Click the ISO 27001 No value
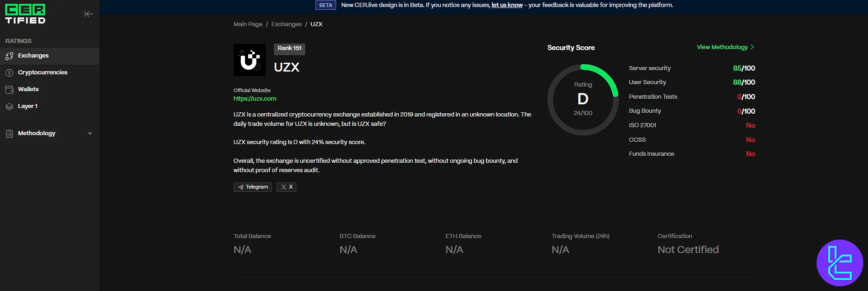The width and height of the screenshot is (868, 291). coord(751,125)
